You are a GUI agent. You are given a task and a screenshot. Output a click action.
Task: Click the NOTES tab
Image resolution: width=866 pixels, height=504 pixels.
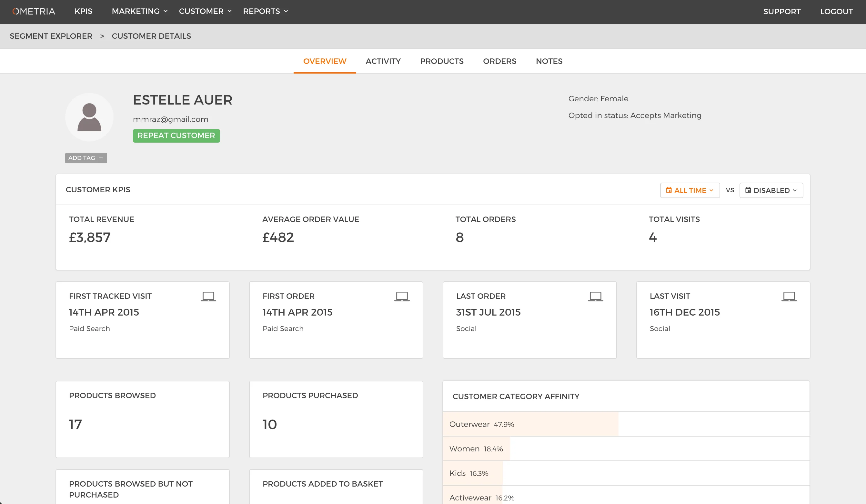(x=549, y=61)
